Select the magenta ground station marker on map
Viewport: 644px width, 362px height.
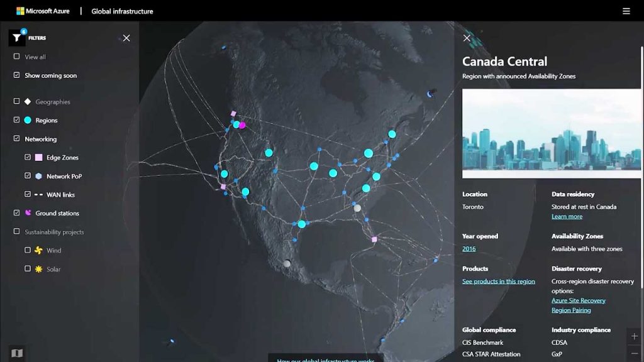(242, 125)
